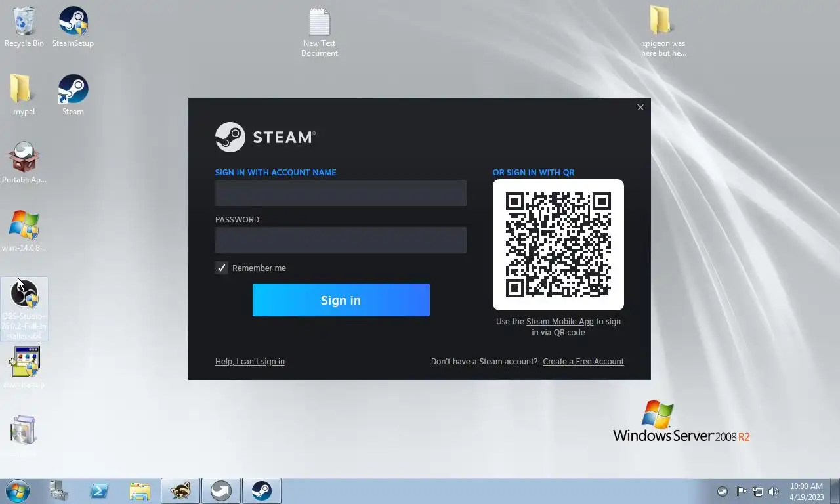
Task: Open the SteamSetup installer icon
Action: coord(73,28)
